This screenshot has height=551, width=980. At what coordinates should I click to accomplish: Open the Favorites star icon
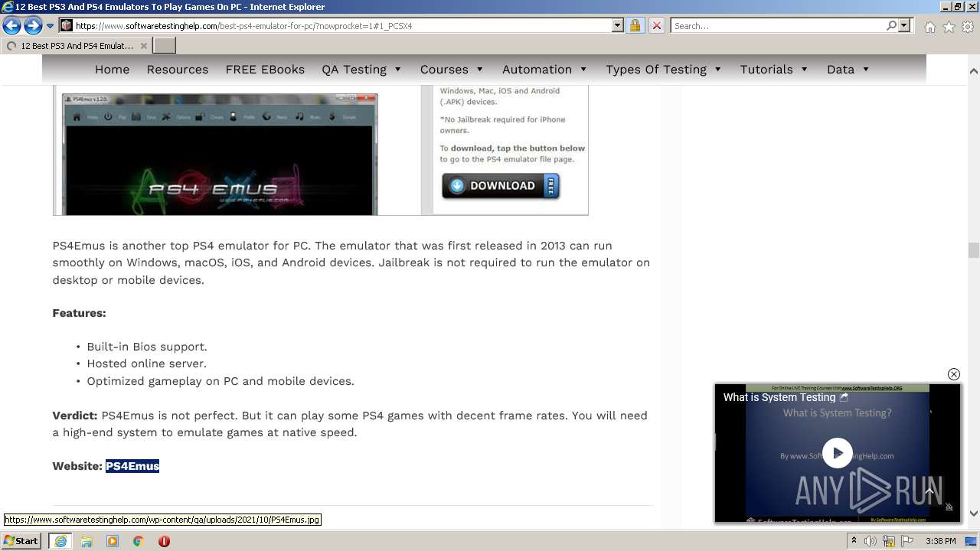tap(949, 27)
